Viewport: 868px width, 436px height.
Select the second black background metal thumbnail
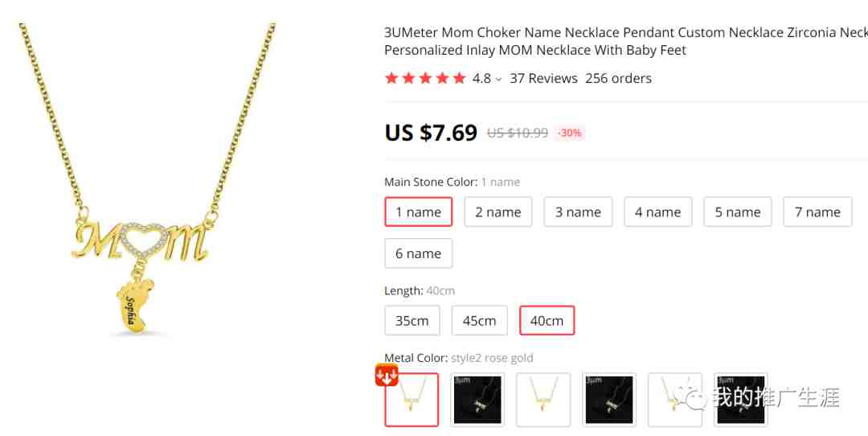pos(477,400)
